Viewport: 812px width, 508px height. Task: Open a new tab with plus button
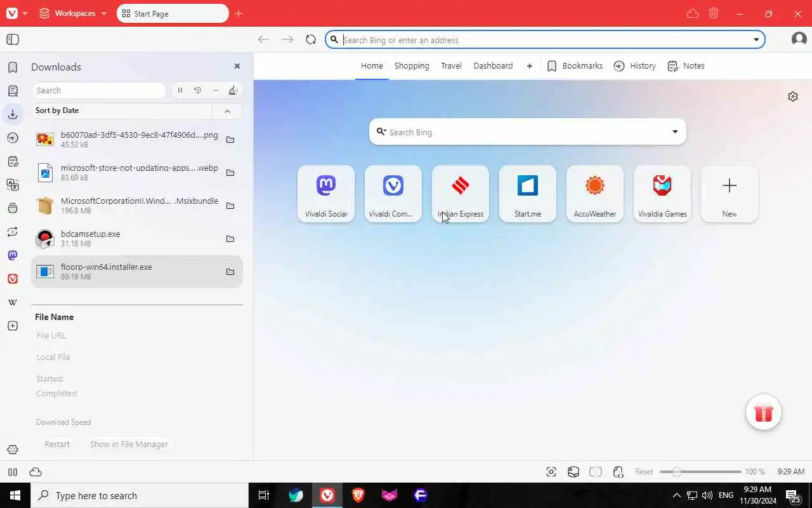coord(239,13)
